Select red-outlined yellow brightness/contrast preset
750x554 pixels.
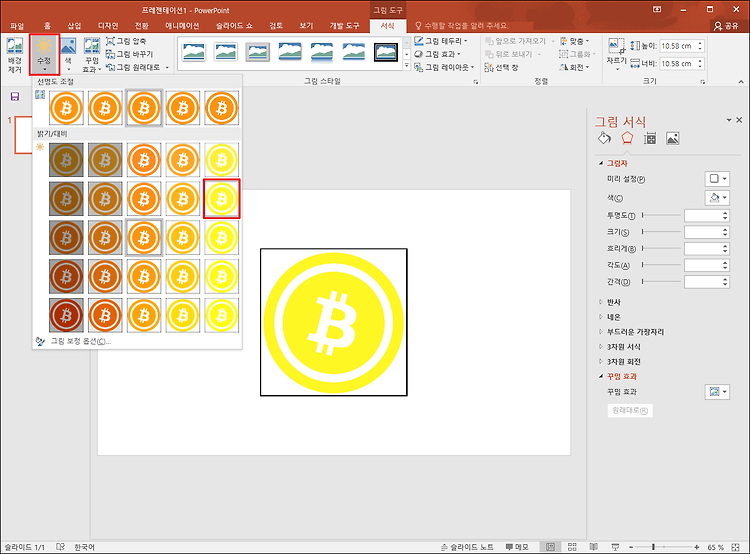coord(221,199)
